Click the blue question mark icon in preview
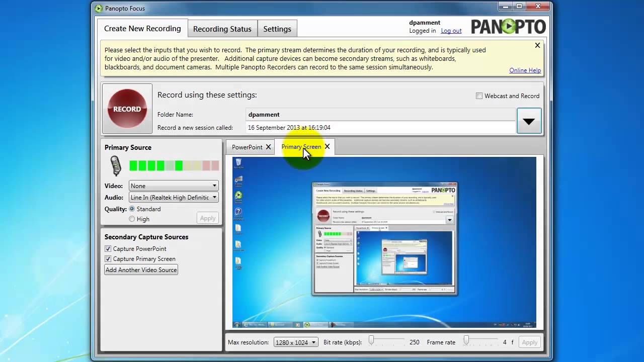This screenshot has width=644, height=362. pos(238,212)
